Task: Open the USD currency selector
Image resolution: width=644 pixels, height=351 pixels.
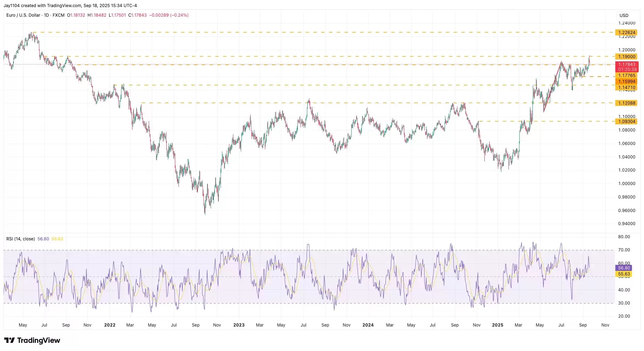Action: point(624,15)
